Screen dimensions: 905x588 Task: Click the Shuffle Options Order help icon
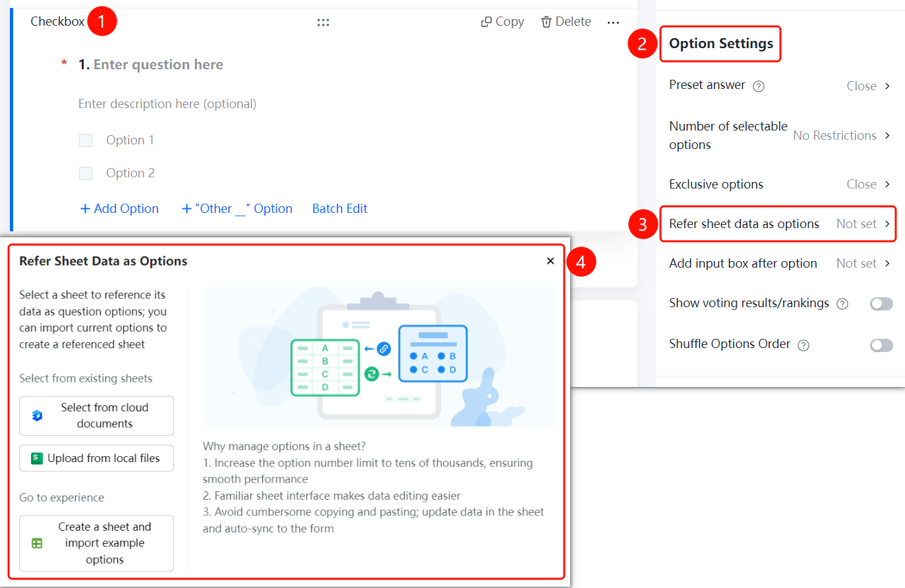803,345
